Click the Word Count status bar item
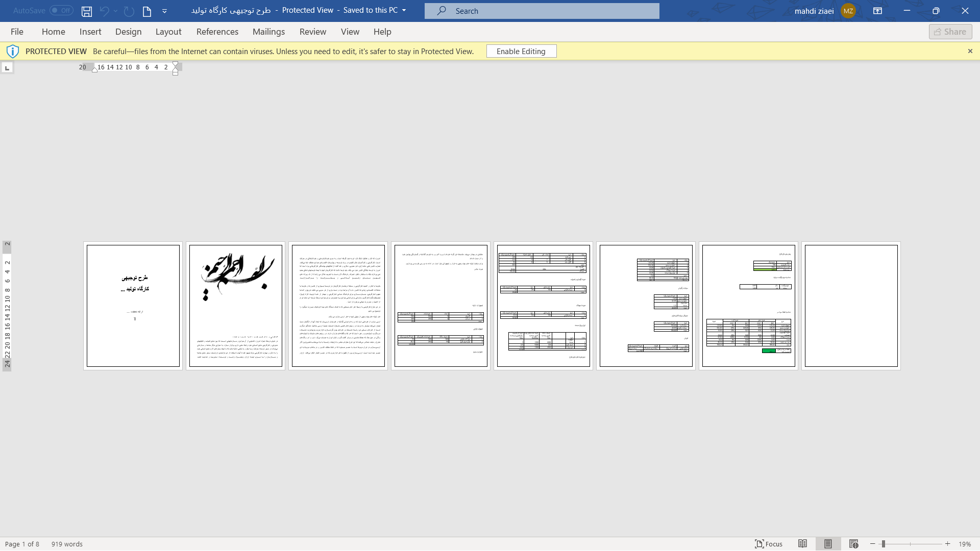 pos(67,543)
